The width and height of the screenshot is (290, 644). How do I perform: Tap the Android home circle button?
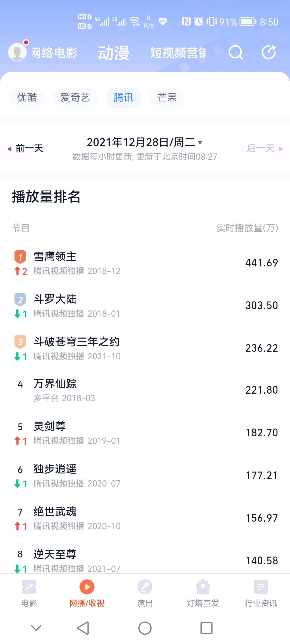click(x=145, y=628)
